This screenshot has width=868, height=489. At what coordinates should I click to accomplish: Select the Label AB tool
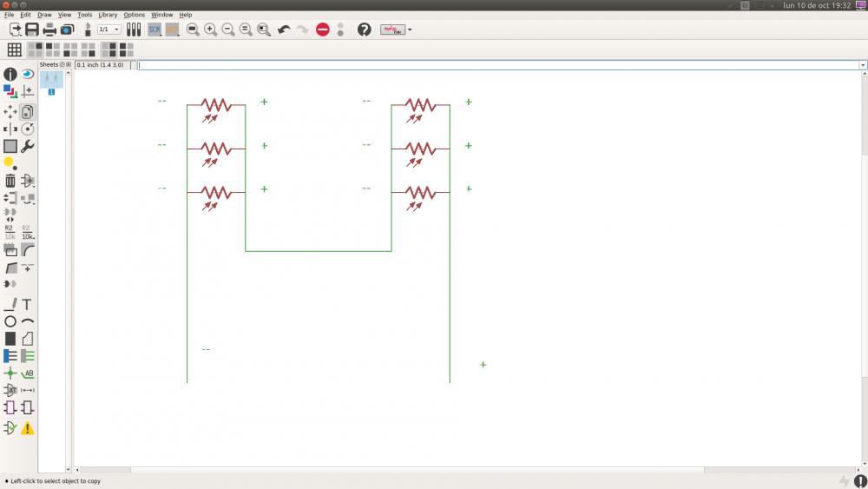(27, 373)
